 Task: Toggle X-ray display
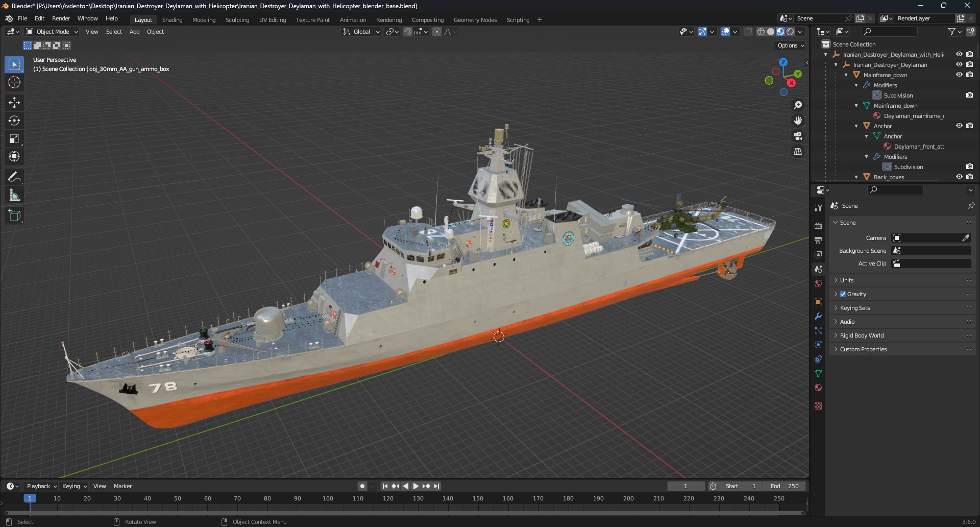coord(748,32)
